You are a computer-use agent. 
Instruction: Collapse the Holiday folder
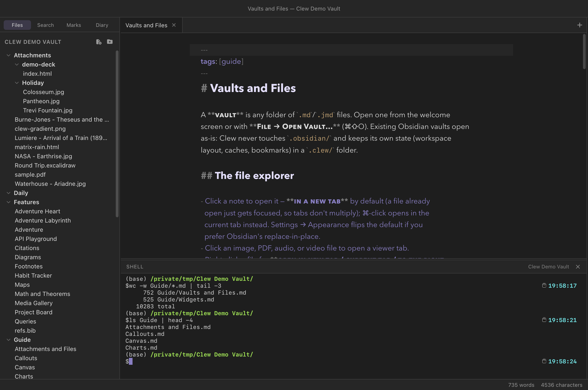pyautogui.click(x=17, y=83)
